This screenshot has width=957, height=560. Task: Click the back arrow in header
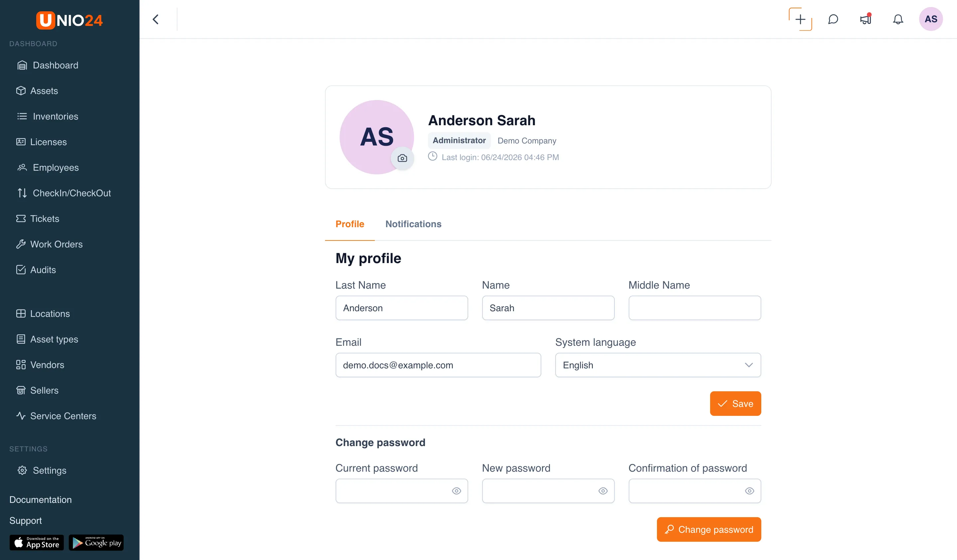(156, 19)
